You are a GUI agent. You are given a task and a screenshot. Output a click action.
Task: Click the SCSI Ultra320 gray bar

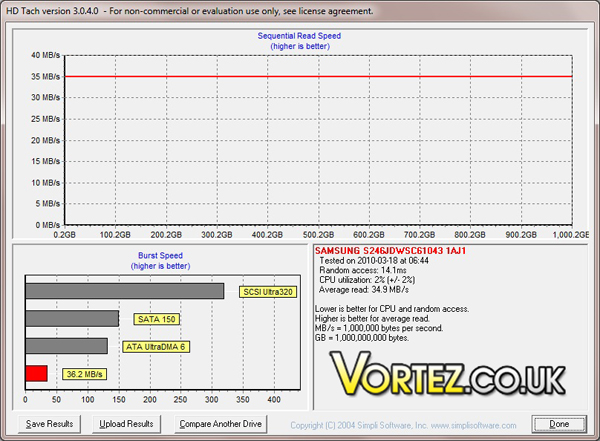[x=125, y=291]
